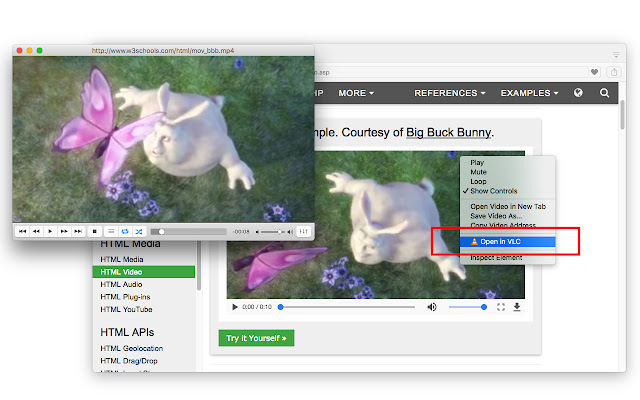Toggle Show Controls in context menu

click(493, 190)
